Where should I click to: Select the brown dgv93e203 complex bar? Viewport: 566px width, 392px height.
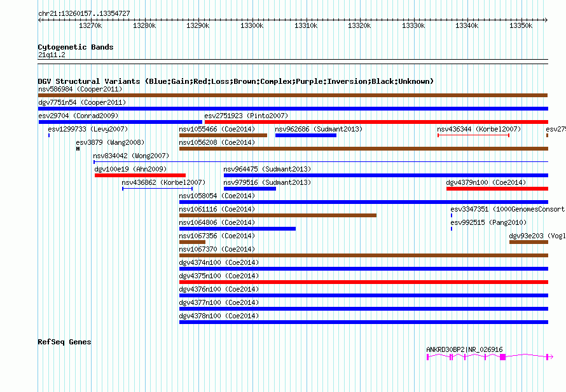(x=528, y=242)
